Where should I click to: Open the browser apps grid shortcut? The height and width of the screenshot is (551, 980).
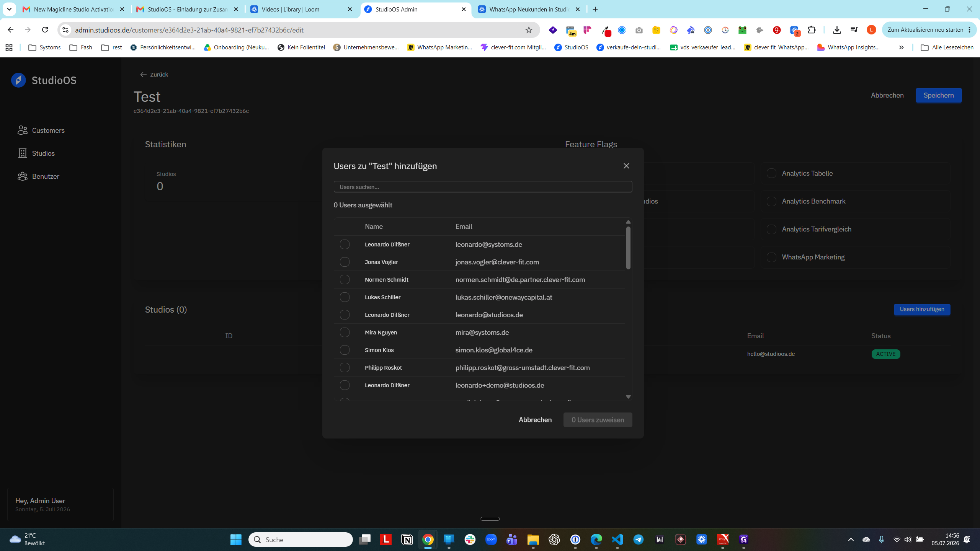9,47
